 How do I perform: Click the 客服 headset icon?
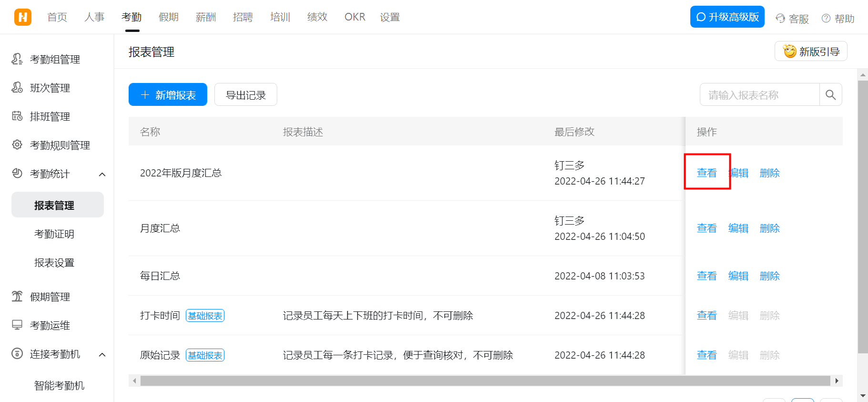780,19
